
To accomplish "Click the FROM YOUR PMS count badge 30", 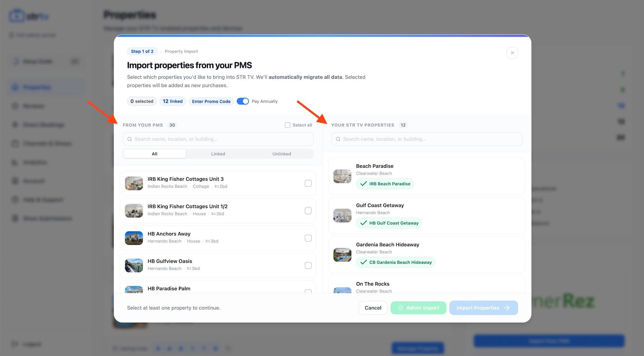I will click(172, 125).
